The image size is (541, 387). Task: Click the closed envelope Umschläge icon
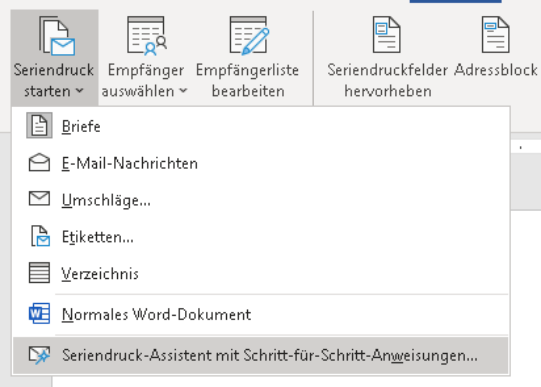(x=39, y=199)
